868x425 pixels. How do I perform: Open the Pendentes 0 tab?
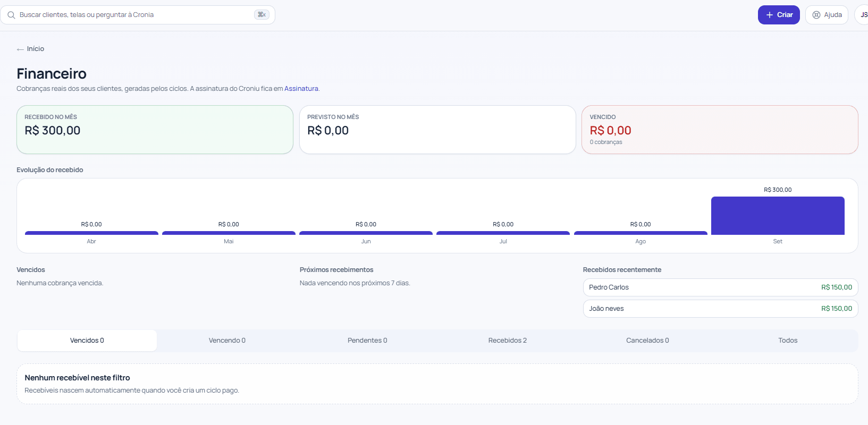pyautogui.click(x=367, y=341)
